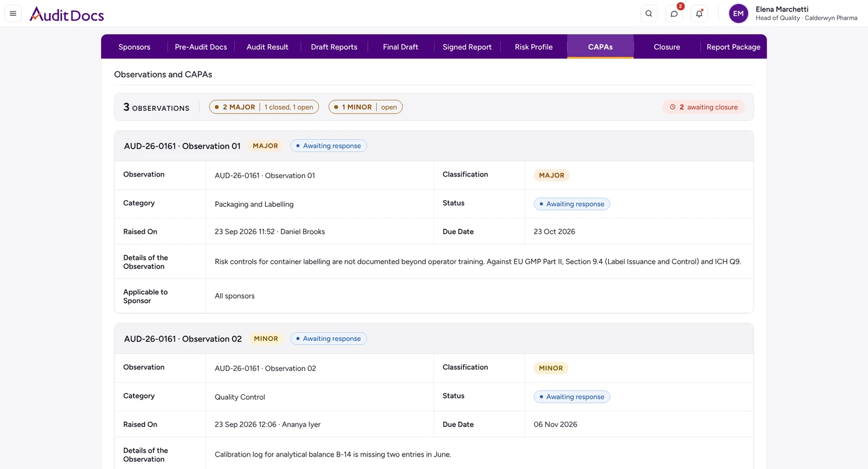The image size is (868, 469).
Task: Open the chat messages icon
Action: point(674,14)
